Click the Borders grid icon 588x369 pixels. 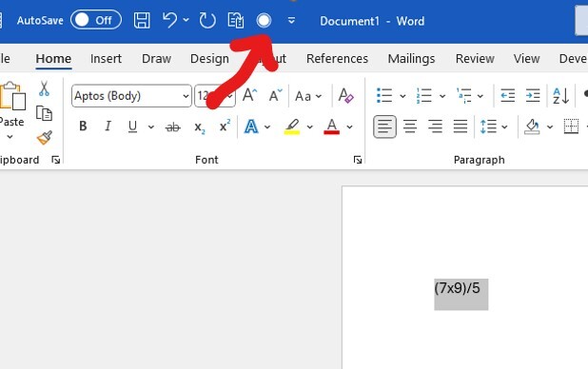coord(571,126)
